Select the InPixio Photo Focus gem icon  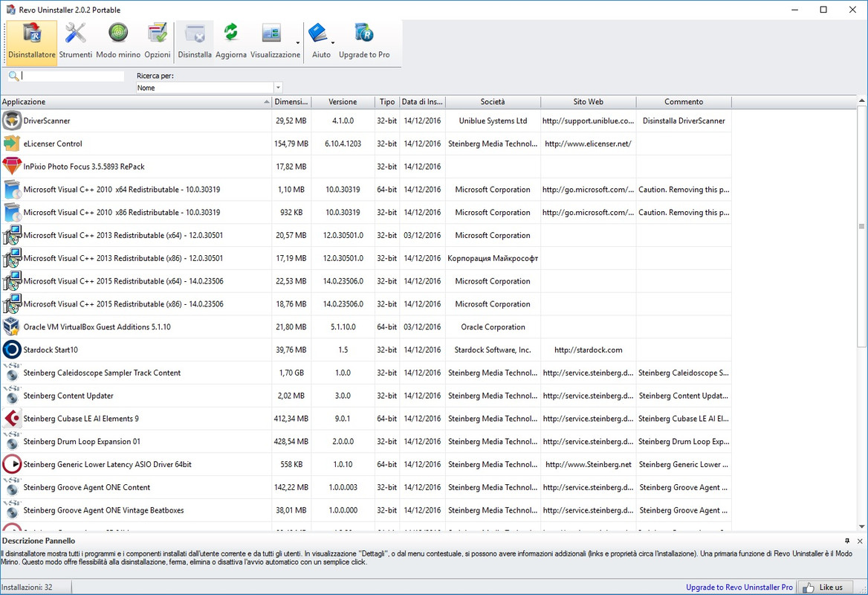[12, 166]
